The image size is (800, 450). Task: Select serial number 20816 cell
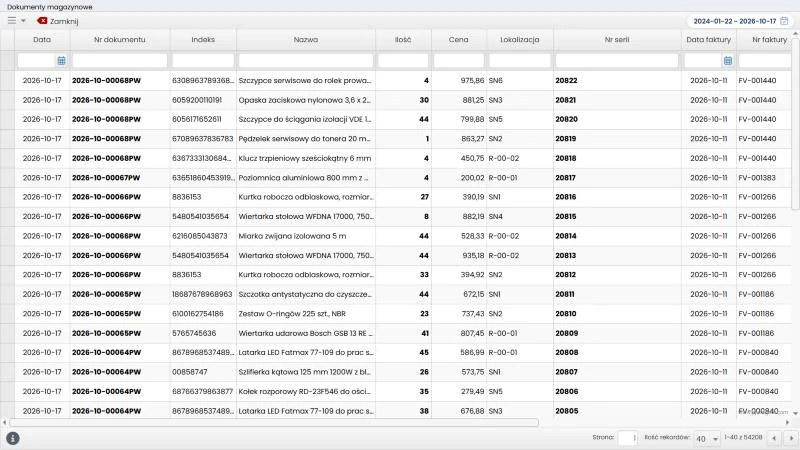[617, 197]
